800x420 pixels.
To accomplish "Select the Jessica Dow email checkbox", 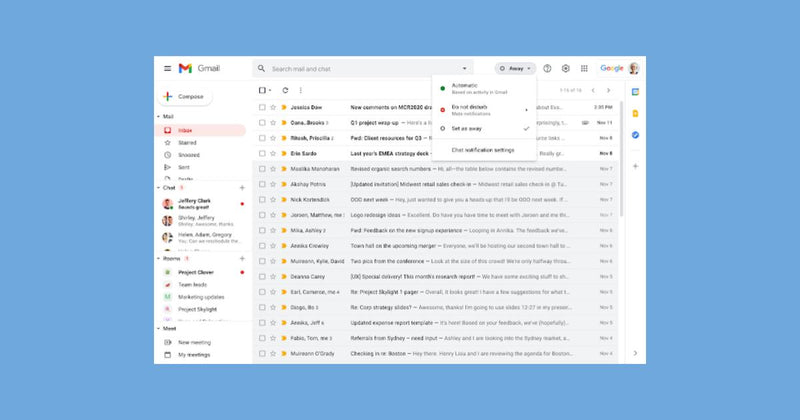I will (x=262, y=107).
